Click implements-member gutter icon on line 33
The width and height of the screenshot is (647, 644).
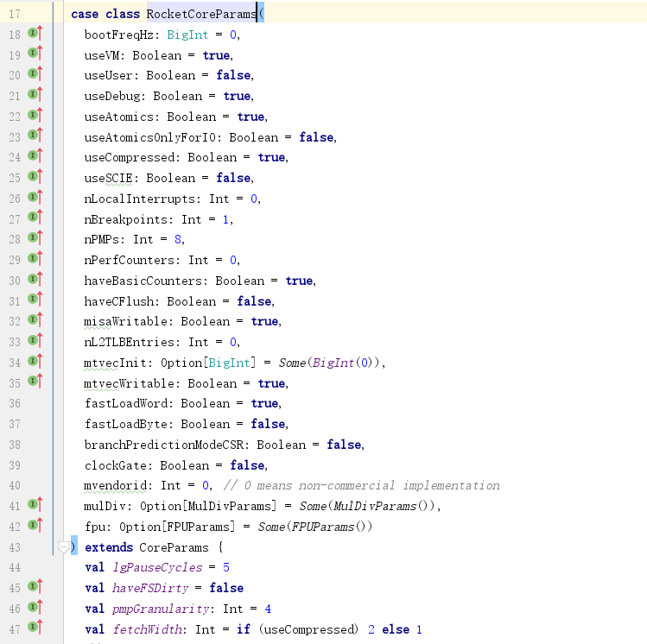pyautogui.click(x=35, y=340)
